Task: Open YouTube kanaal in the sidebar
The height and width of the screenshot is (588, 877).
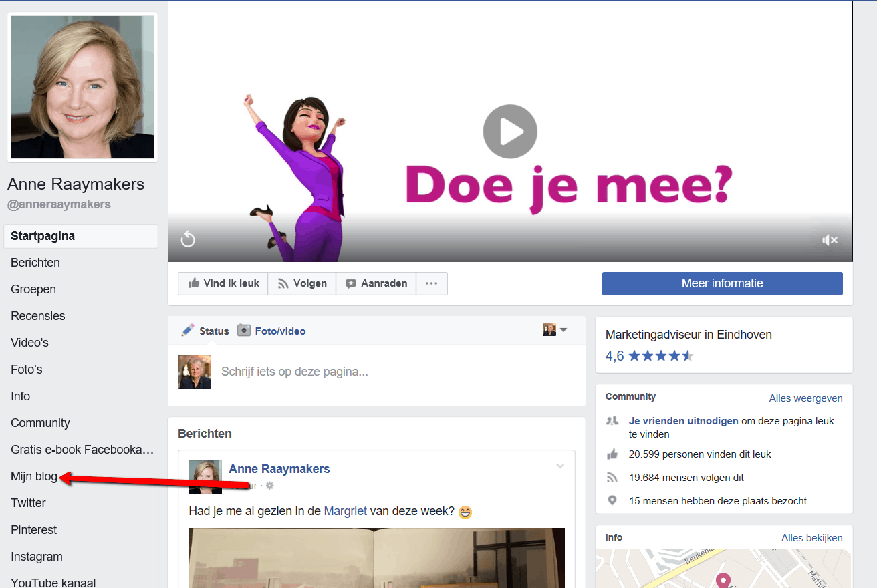Action: 53,583
